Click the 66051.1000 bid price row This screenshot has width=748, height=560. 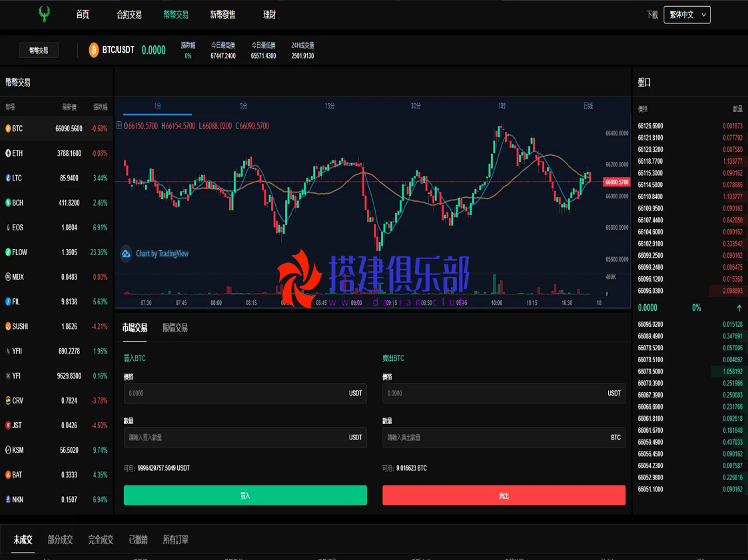690,489
